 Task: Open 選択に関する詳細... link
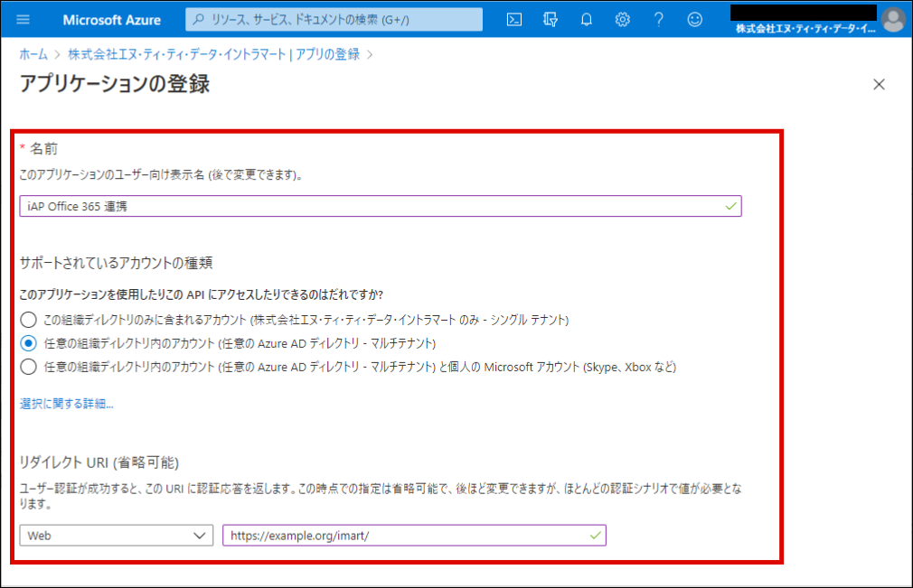click(66, 404)
